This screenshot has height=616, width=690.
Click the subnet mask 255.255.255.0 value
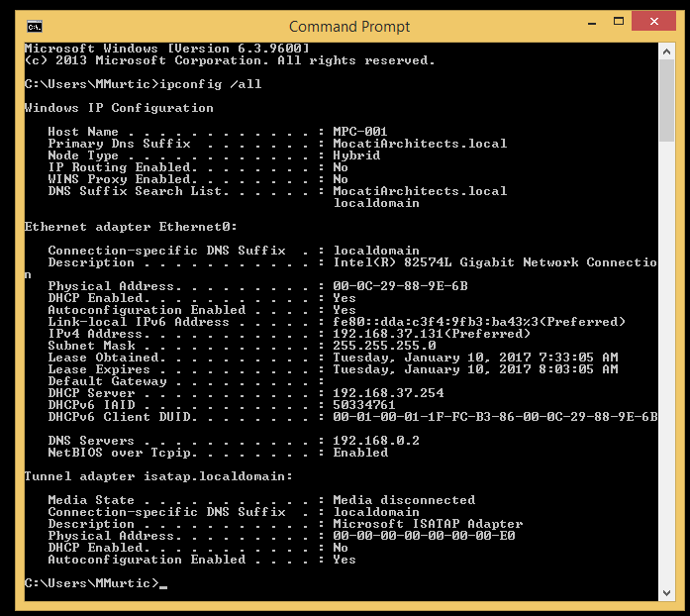[x=384, y=346]
